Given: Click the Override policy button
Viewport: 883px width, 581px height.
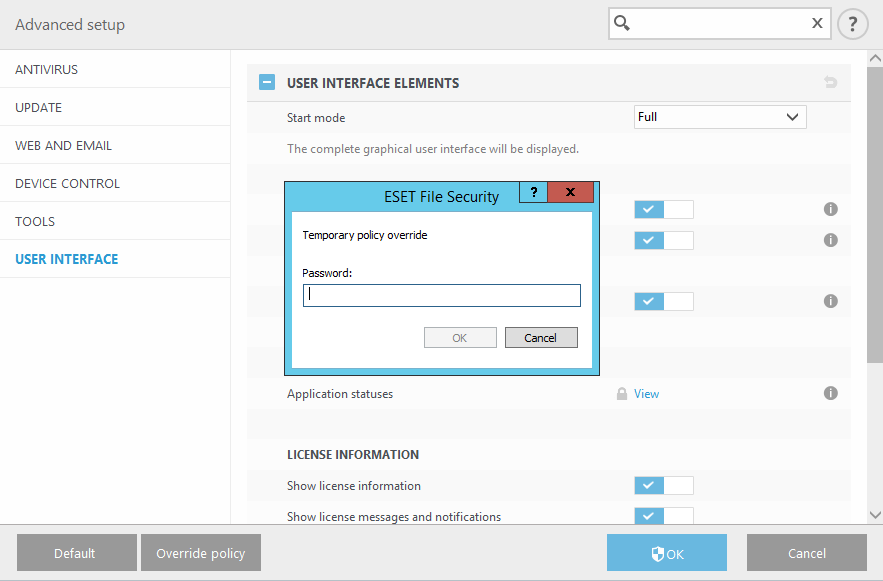Looking at the screenshot, I should pos(200,553).
